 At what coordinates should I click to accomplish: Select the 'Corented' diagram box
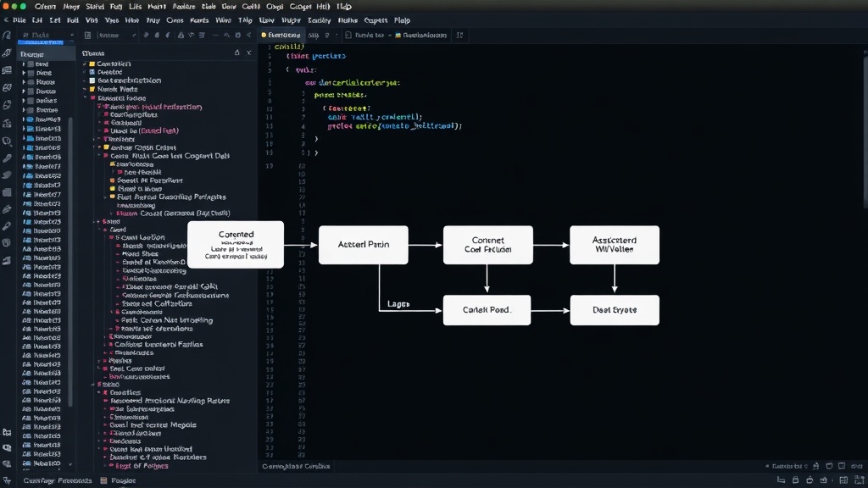[236, 245]
